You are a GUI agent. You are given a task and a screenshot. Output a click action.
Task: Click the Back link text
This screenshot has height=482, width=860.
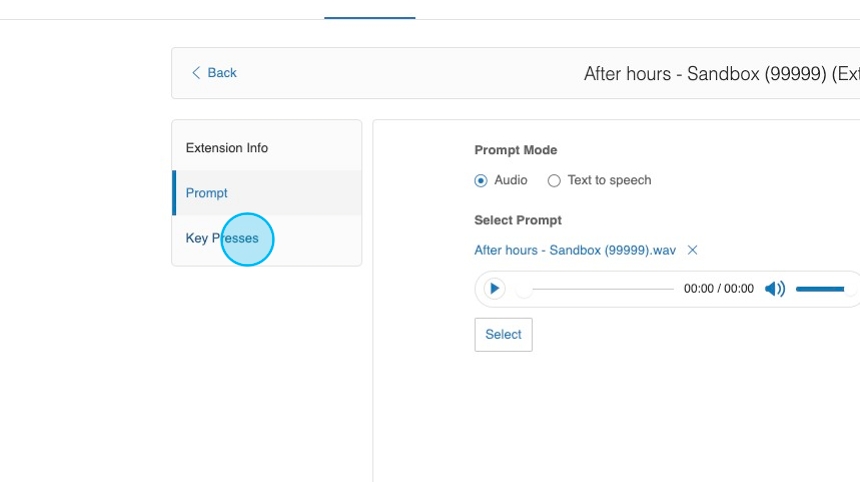tap(222, 73)
